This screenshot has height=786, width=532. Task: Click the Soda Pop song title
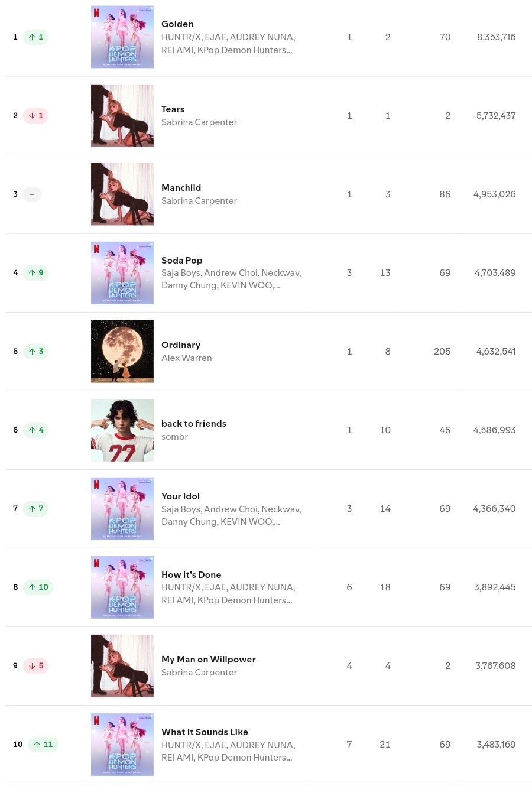click(181, 261)
